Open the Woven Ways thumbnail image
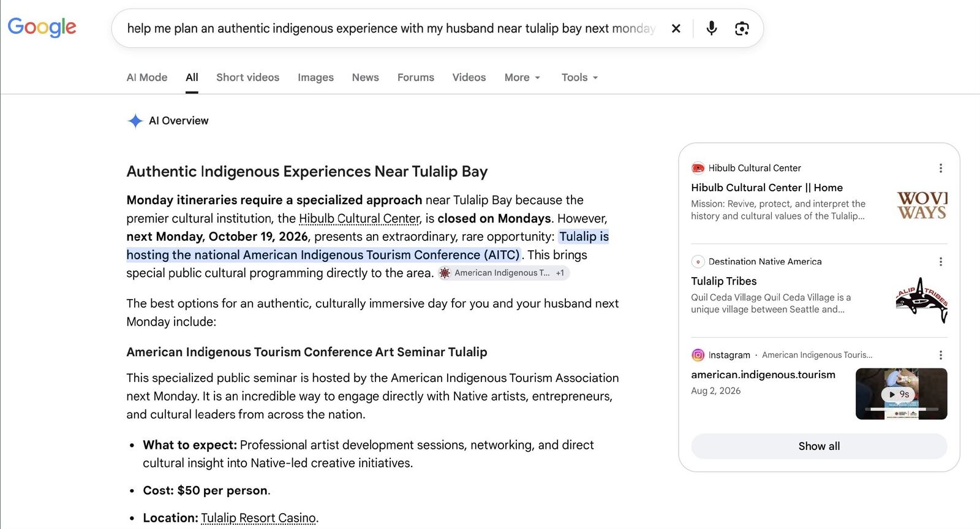 [922, 205]
